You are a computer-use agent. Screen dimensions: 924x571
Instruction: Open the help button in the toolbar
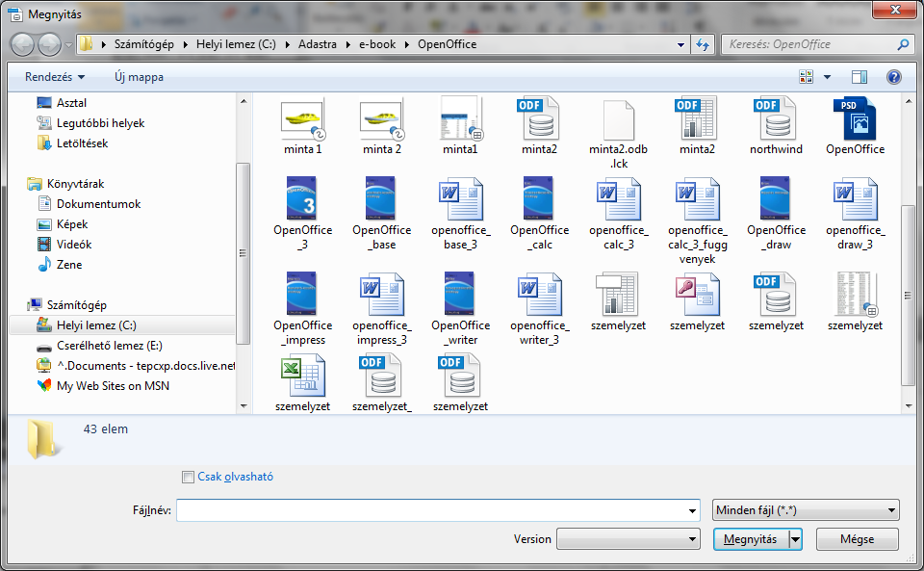pyautogui.click(x=893, y=77)
